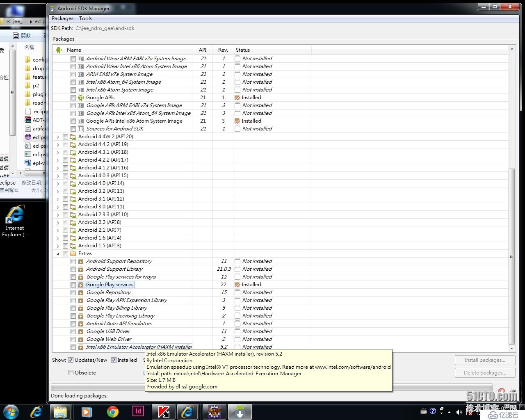Sort by the Status column header
Screen dimensions: 525x420
coord(272,50)
